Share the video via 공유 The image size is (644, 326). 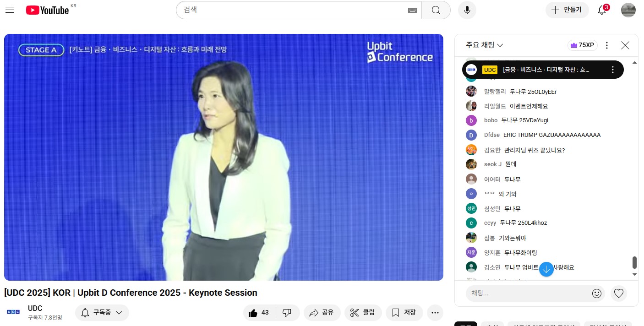tap(322, 313)
